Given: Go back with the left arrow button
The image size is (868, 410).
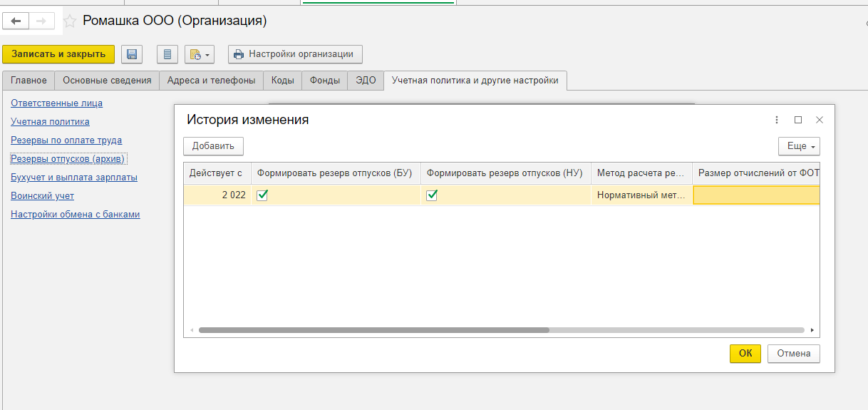Looking at the screenshot, I should (16, 21).
